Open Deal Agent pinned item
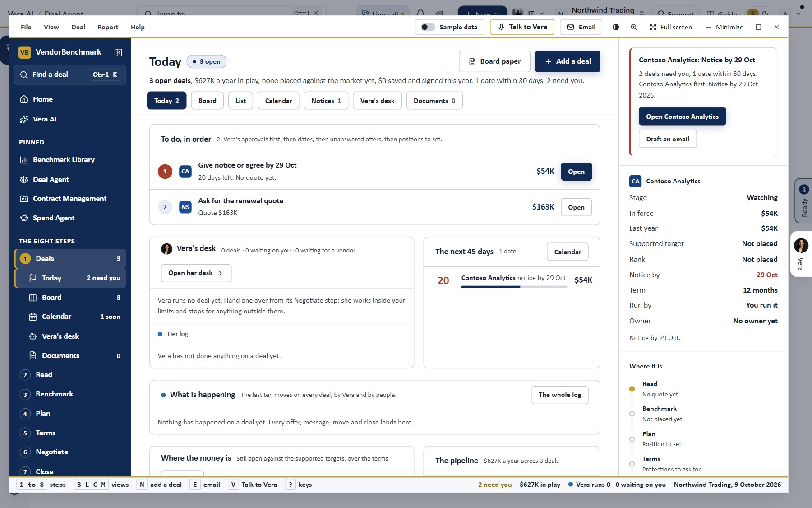This screenshot has height=508, width=812. 70,179
